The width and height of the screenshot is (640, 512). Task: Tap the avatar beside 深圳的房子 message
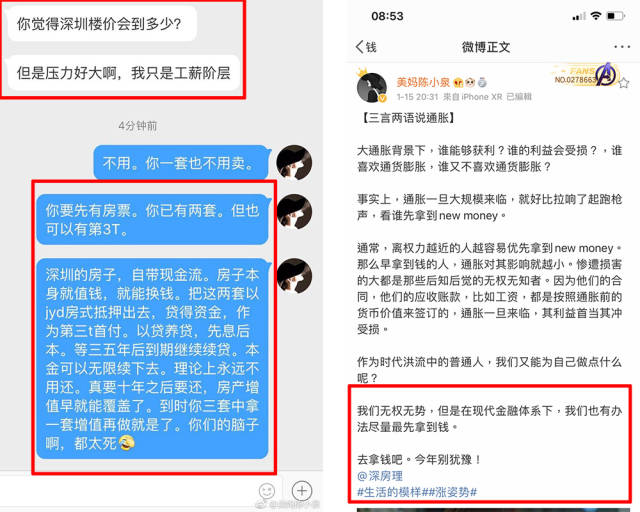294,276
